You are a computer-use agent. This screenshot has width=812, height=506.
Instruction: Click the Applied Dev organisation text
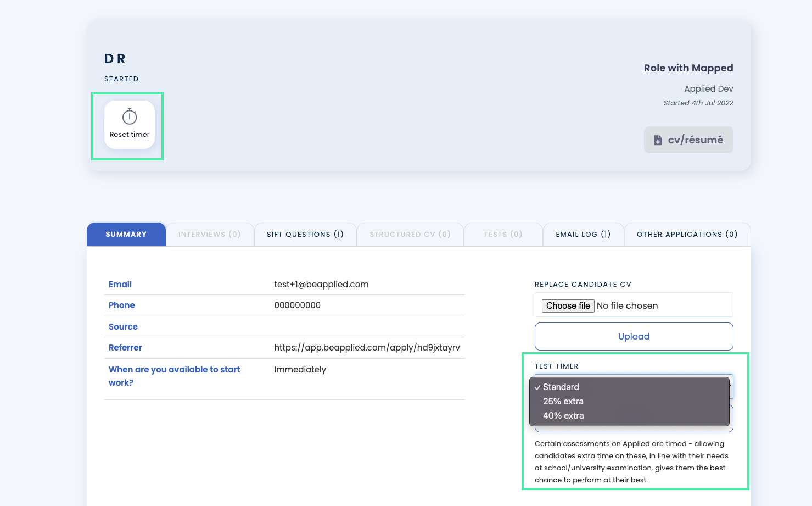[x=708, y=89]
